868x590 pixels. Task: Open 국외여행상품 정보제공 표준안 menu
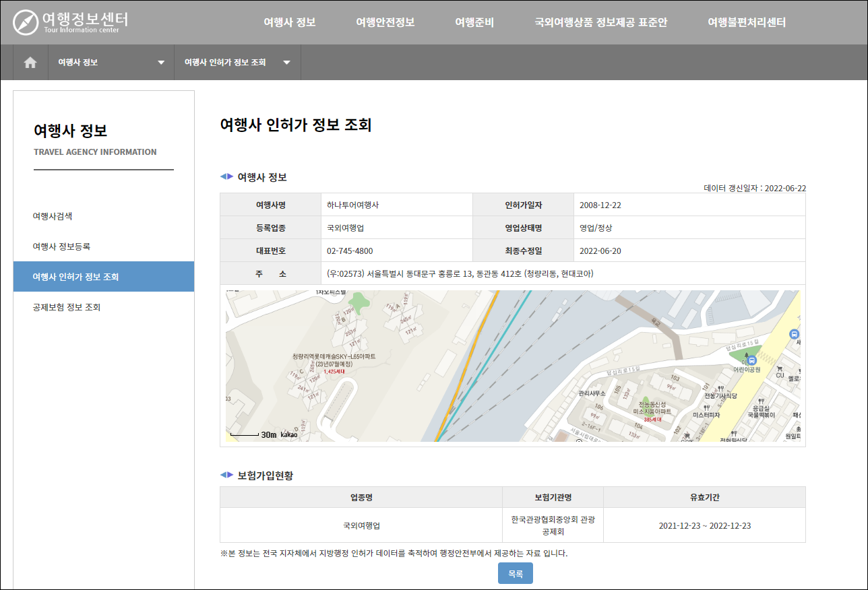coord(600,22)
